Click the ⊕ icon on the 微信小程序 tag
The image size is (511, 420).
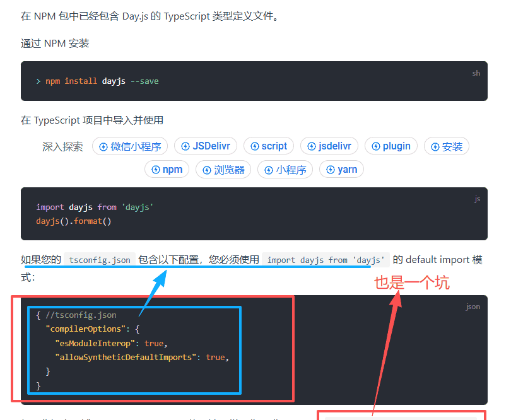(x=103, y=146)
